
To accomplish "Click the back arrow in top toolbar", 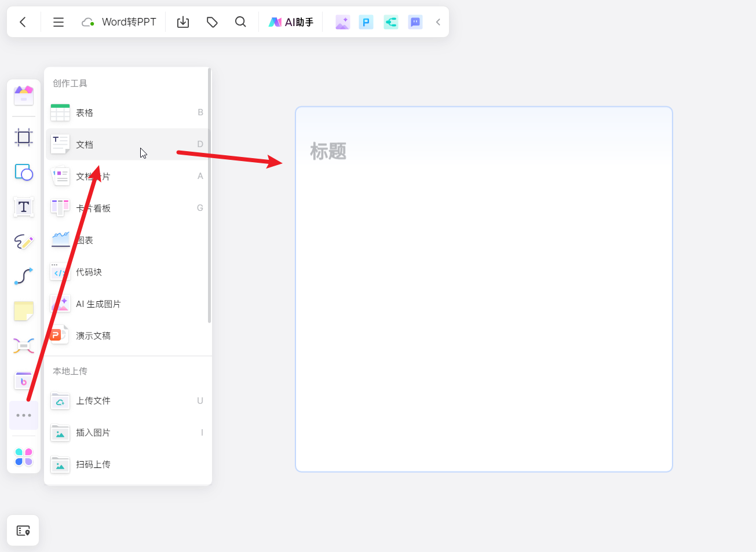I will click(x=23, y=22).
